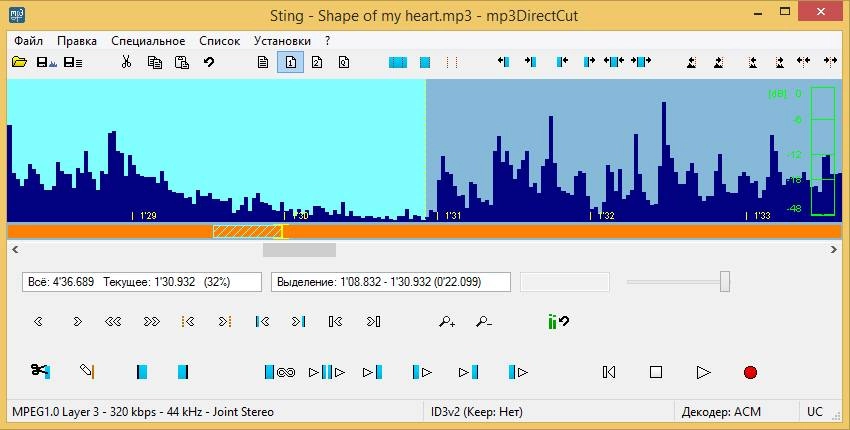The width and height of the screenshot is (850, 430).
Task: Click the expand-both-sides blue block icon
Action: pyautogui.click(x=641, y=62)
